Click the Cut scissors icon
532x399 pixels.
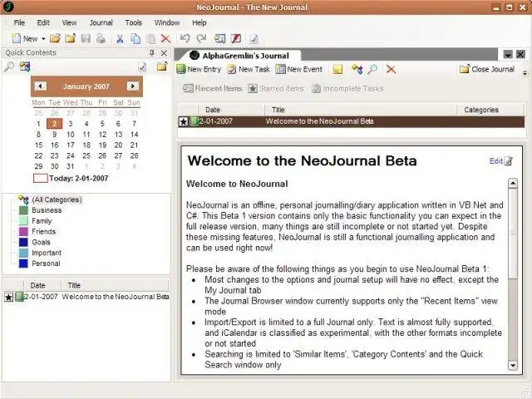click(x=120, y=39)
